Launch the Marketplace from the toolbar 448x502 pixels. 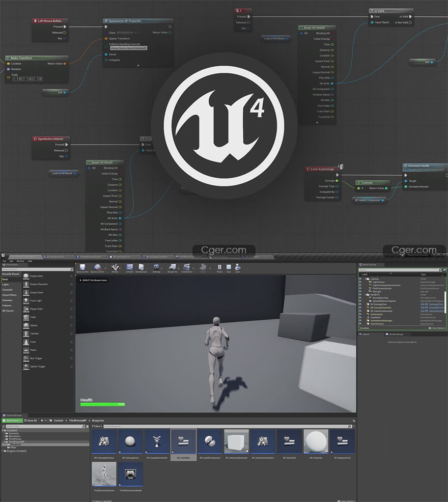pos(141,268)
